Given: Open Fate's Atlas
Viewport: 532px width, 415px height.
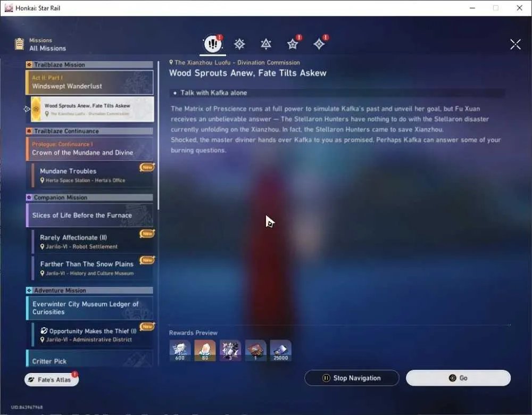Looking at the screenshot, I should pyautogui.click(x=52, y=380).
